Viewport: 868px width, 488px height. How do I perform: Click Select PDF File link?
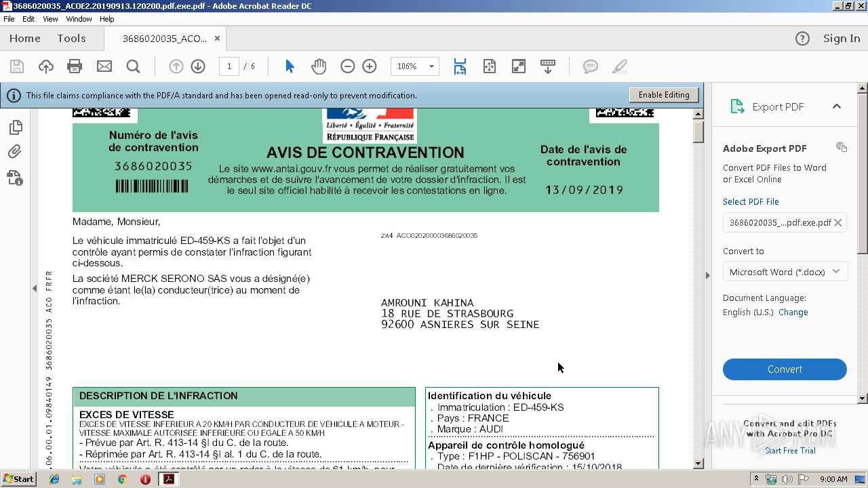click(x=751, y=201)
